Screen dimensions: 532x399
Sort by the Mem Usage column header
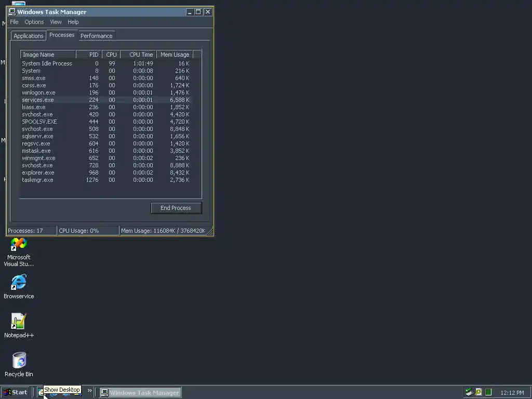pos(175,55)
